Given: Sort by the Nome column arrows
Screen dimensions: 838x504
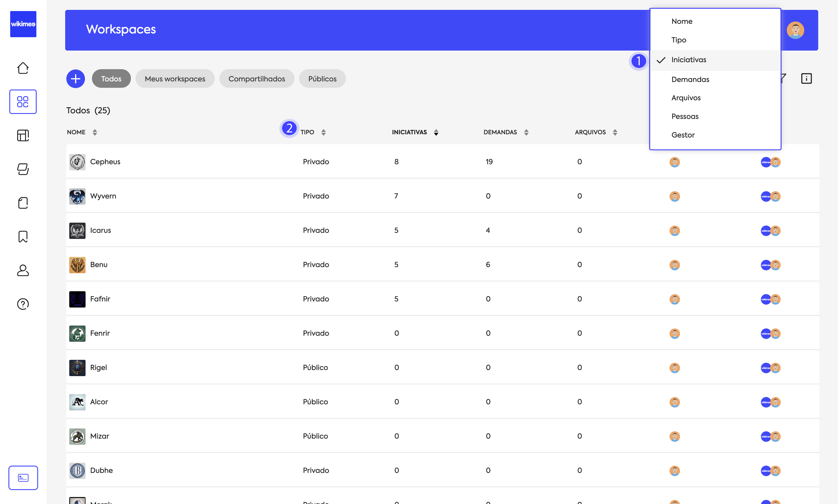Looking at the screenshot, I should point(95,132).
